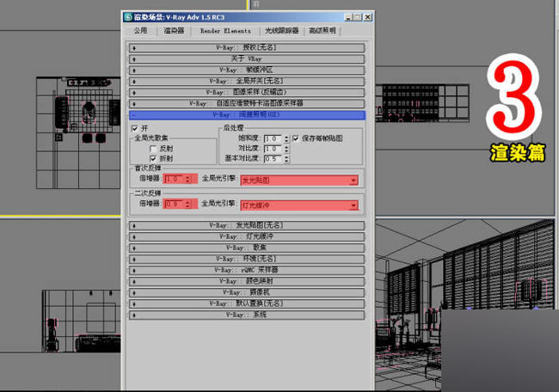Adjust the 基本对比度 spinner arrows

pos(286,159)
